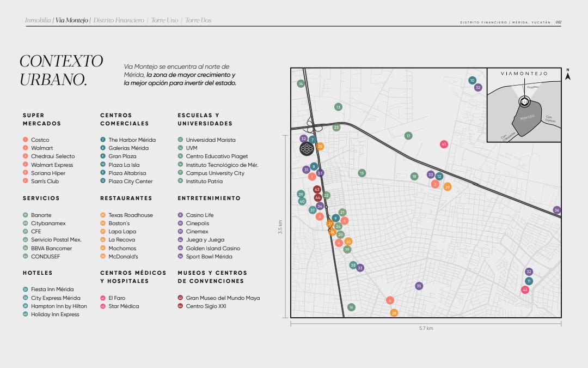588x368 pixels.
Task: Select green map marker number 17
Action: 408,136
